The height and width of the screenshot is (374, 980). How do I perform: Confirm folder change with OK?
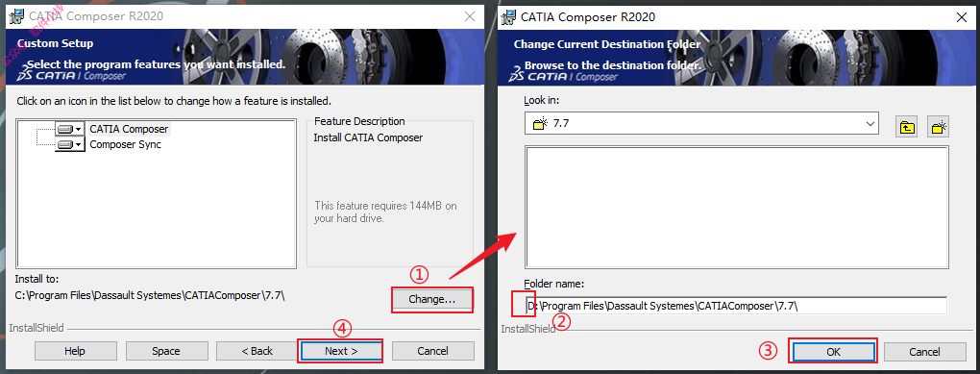tap(833, 352)
